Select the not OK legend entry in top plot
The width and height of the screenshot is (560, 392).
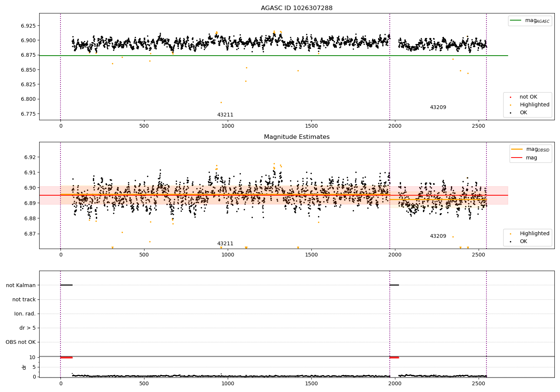tap(528, 97)
